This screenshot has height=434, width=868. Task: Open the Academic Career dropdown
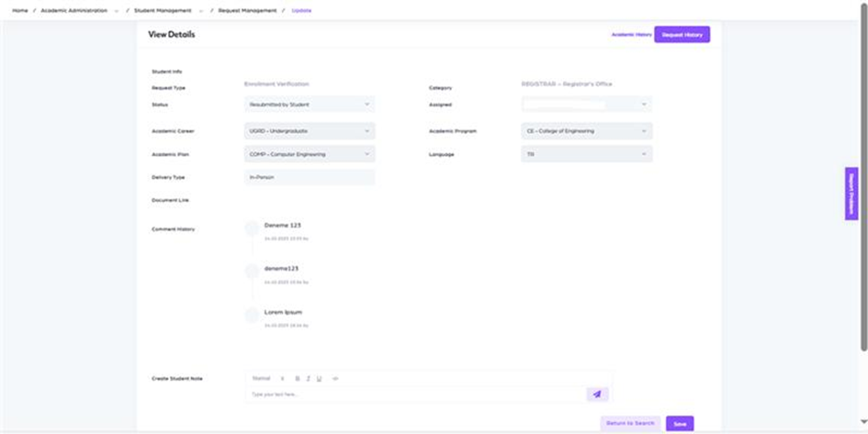click(x=310, y=131)
